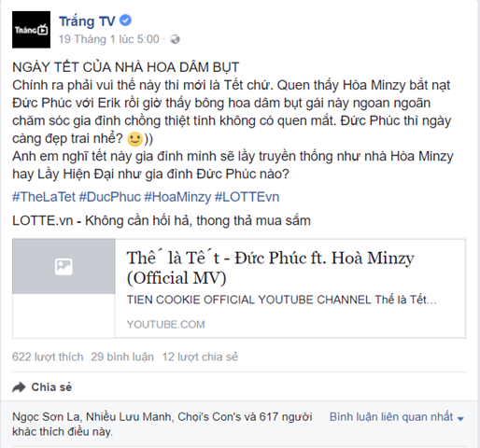This screenshot has width=480, height=448.
Task: Click the Chia sẻ share button
Action: pos(42,387)
